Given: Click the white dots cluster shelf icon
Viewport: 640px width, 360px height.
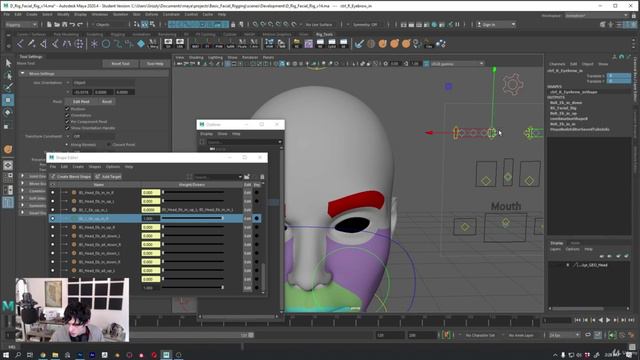Looking at the screenshot, I should click(x=441, y=44).
